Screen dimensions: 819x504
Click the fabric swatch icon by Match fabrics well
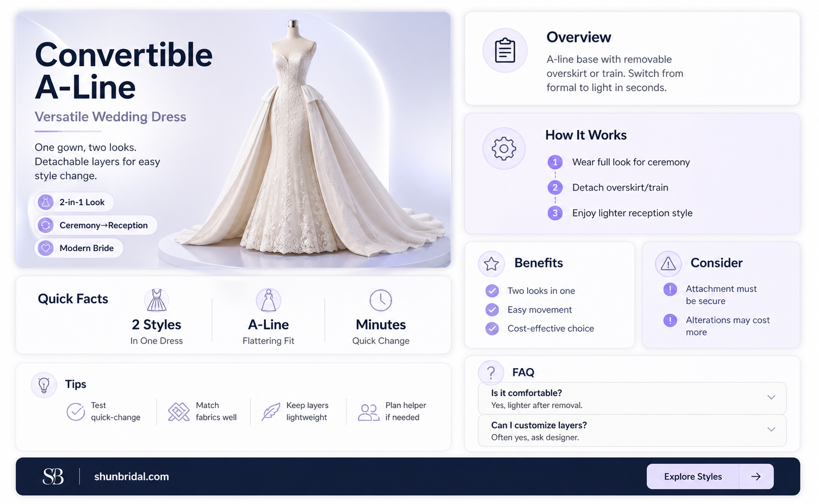[179, 411]
